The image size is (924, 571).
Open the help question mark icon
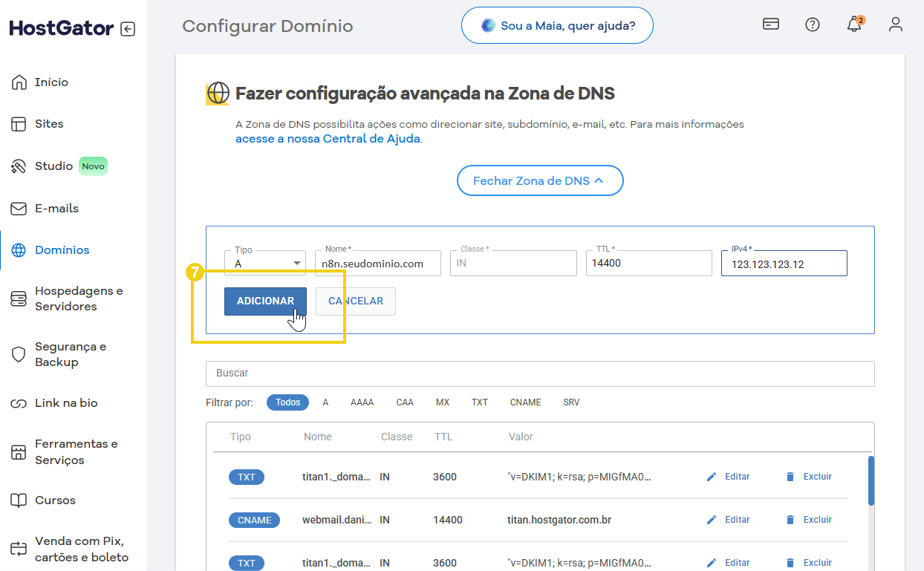click(813, 25)
